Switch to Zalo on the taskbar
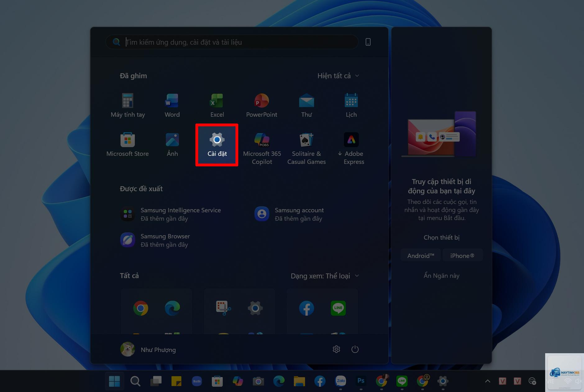Viewport: 584px width, 392px height. click(x=340, y=381)
